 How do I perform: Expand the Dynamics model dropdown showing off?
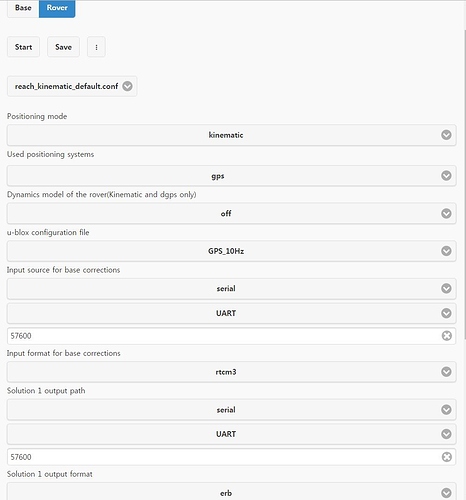tap(231, 213)
